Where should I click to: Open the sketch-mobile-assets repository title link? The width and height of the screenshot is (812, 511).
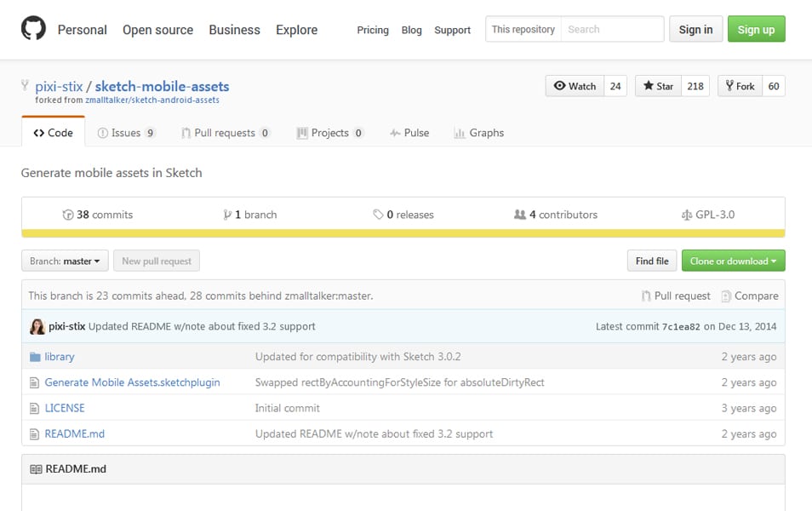pyautogui.click(x=162, y=86)
